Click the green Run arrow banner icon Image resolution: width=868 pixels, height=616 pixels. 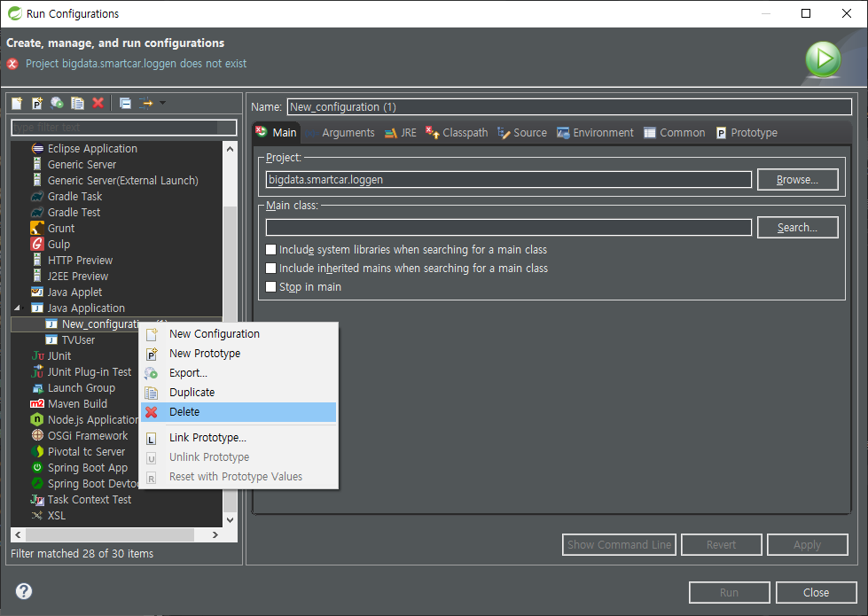[823, 58]
